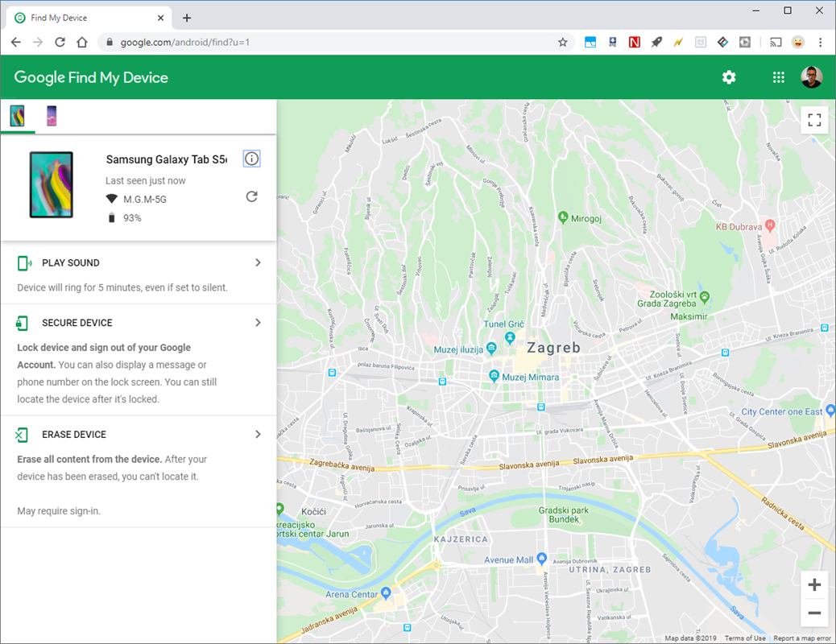
Task: Click Last seen just now text
Action: (x=146, y=181)
